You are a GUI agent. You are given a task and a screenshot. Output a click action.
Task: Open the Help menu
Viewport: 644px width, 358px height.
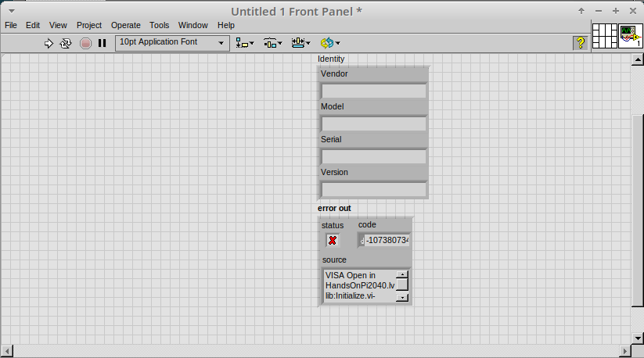tap(226, 26)
